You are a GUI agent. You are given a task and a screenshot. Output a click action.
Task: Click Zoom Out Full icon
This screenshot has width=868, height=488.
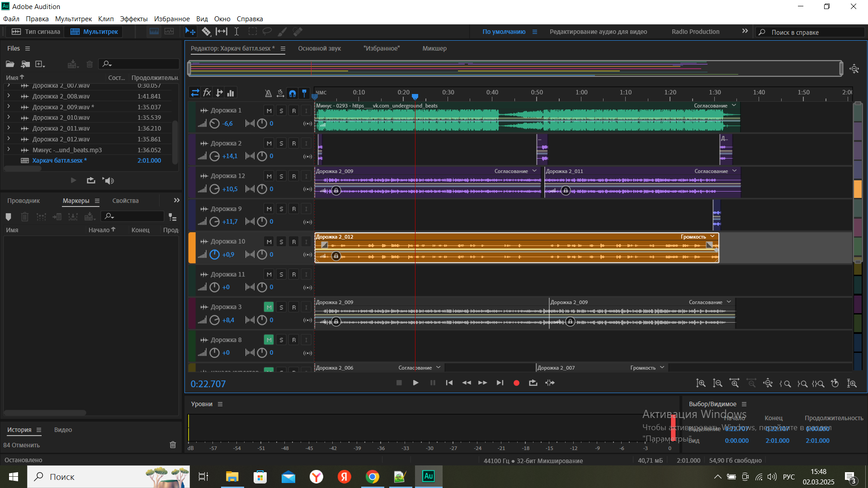768,384
